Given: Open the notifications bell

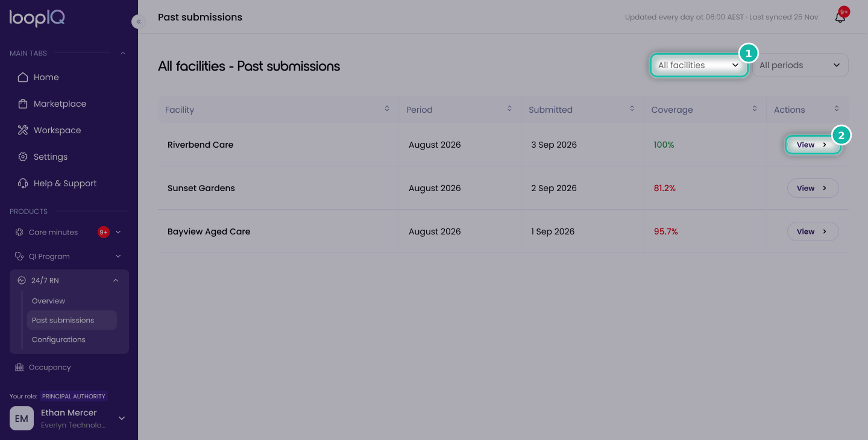Looking at the screenshot, I should [840, 17].
